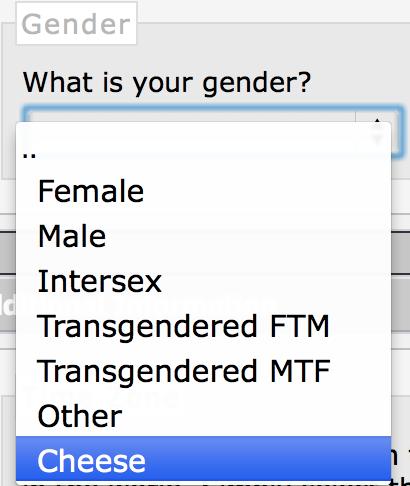Select the Female option
The width and height of the screenshot is (410, 486).
[x=203, y=191]
